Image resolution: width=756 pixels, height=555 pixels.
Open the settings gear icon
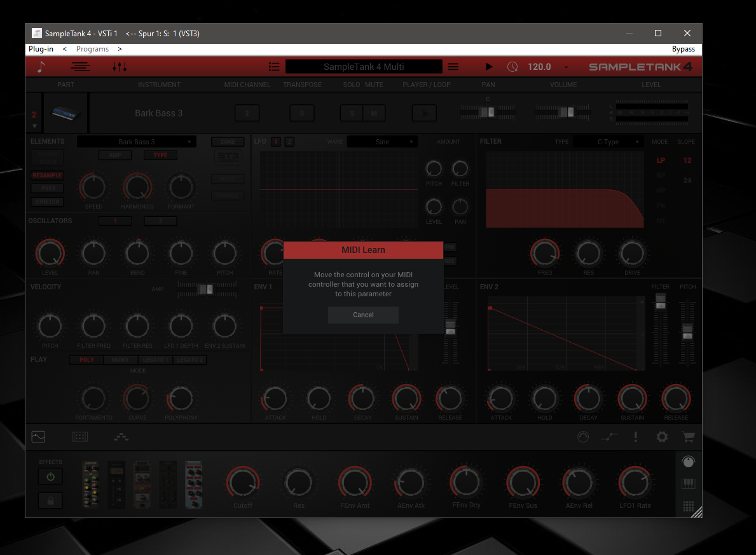pos(662,437)
